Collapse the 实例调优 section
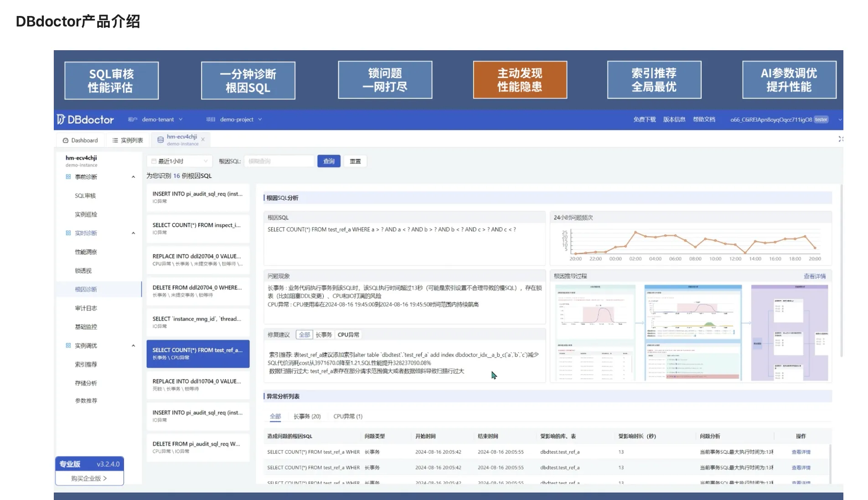 (133, 346)
